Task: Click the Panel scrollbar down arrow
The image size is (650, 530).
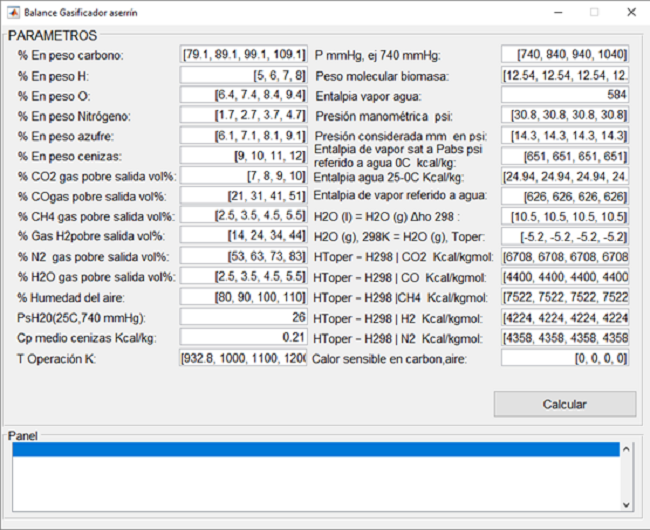Action: pos(628,504)
